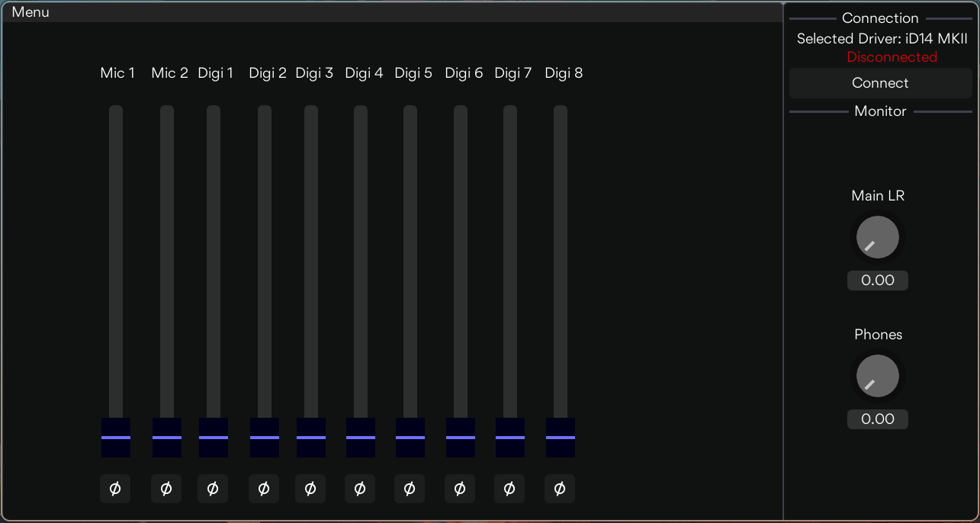Select the Phones value field
This screenshot has width=980, height=523.
coord(878,419)
